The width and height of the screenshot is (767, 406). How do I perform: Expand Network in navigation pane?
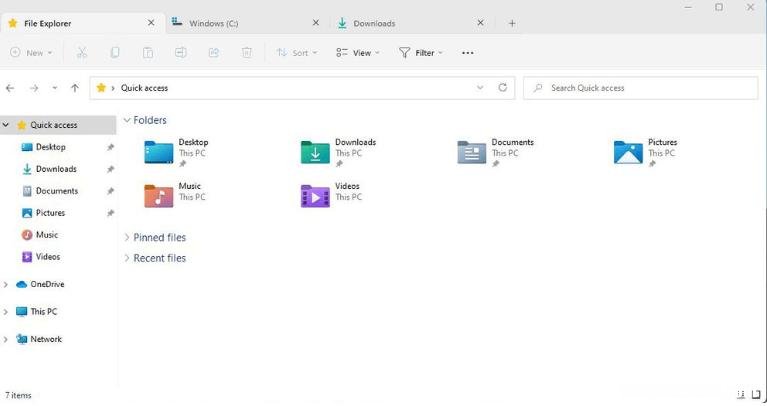[x=6, y=339]
